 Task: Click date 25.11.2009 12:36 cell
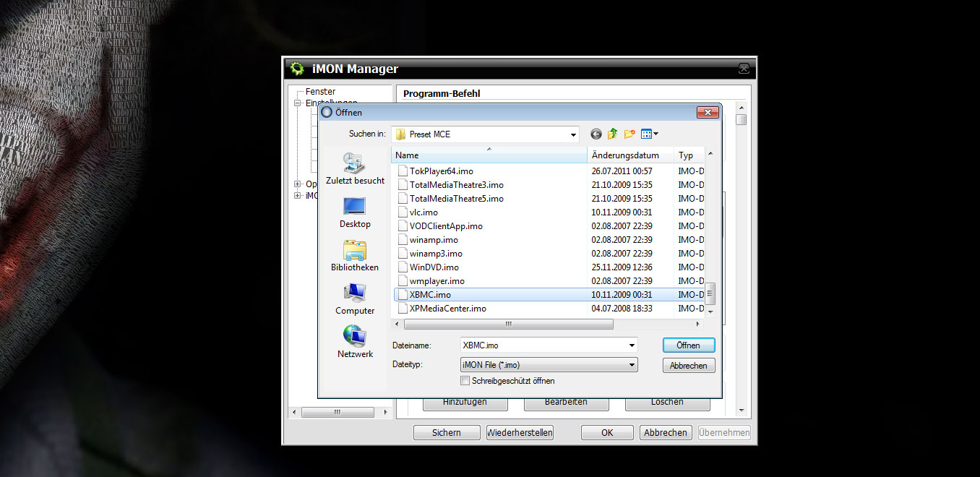click(x=622, y=267)
